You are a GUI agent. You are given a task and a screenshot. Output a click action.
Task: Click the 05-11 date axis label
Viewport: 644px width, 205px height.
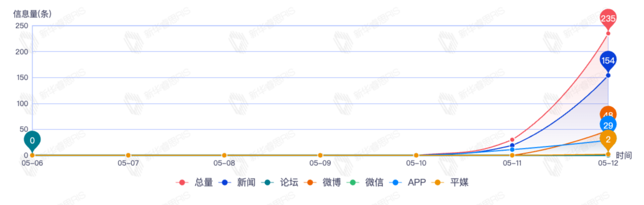tap(512, 164)
